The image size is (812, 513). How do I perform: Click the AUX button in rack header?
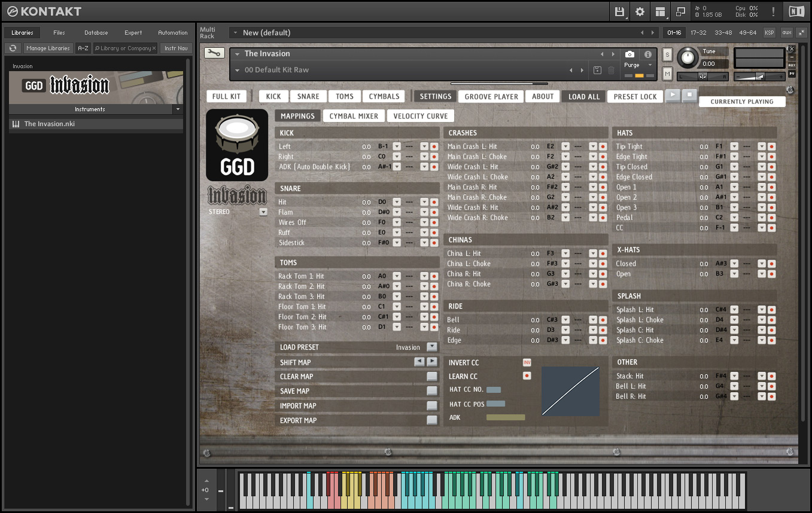pyautogui.click(x=786, y=33)
